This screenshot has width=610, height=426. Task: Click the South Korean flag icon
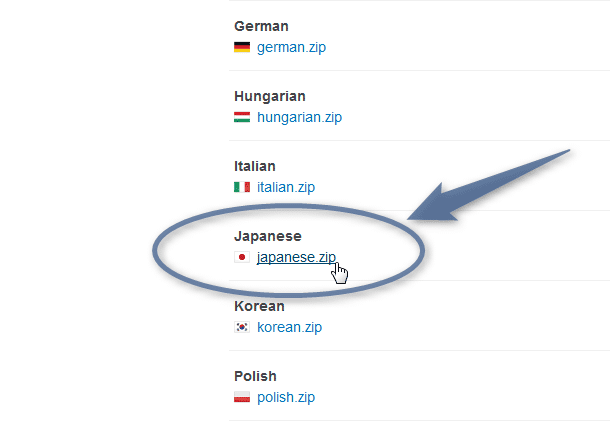click(242, 327)
